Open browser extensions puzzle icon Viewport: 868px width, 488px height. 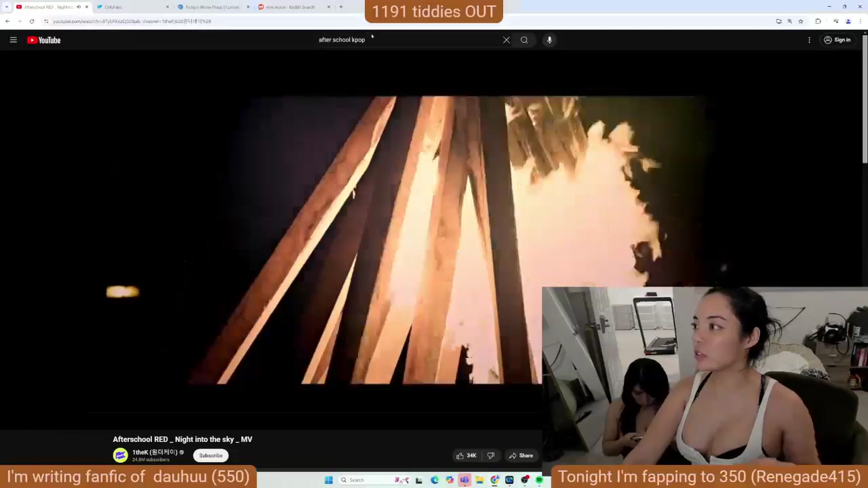coord(818,21)
